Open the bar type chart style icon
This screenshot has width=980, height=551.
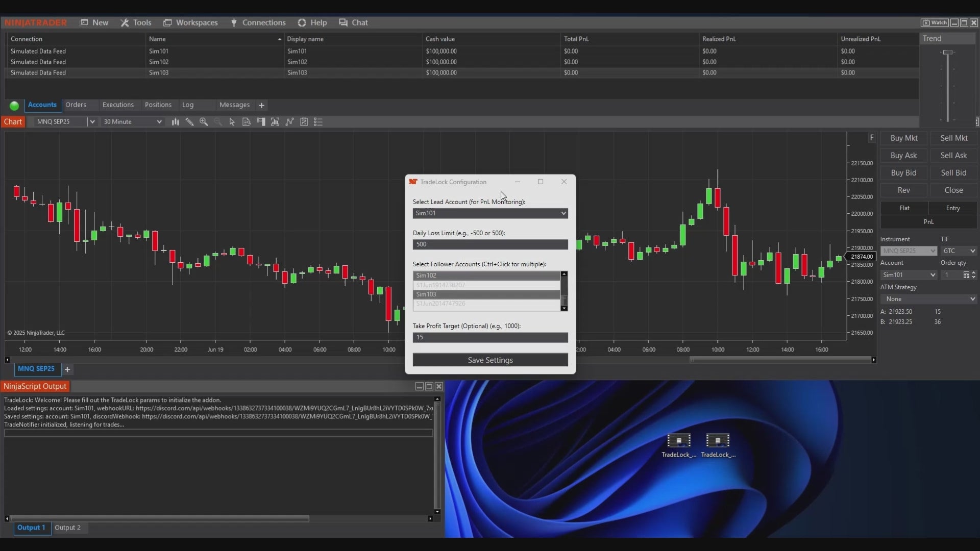[x=175, y=122]
